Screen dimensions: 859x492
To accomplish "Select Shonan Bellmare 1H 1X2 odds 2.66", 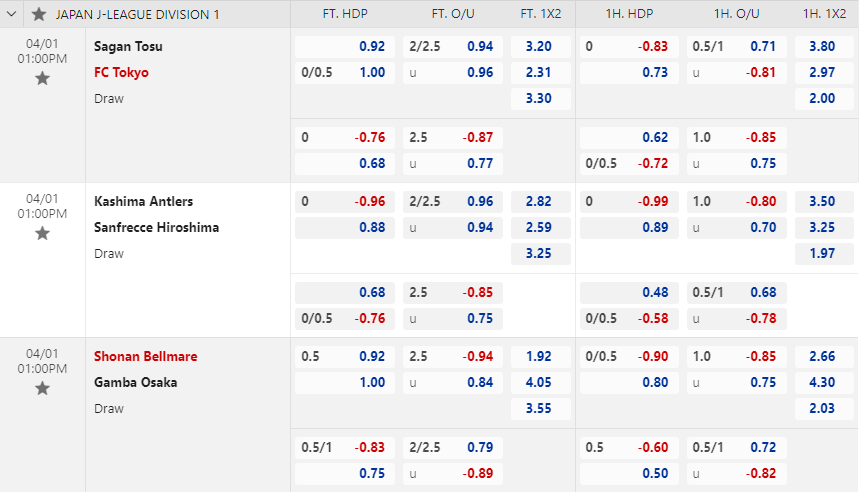I will tap(824, 357).
